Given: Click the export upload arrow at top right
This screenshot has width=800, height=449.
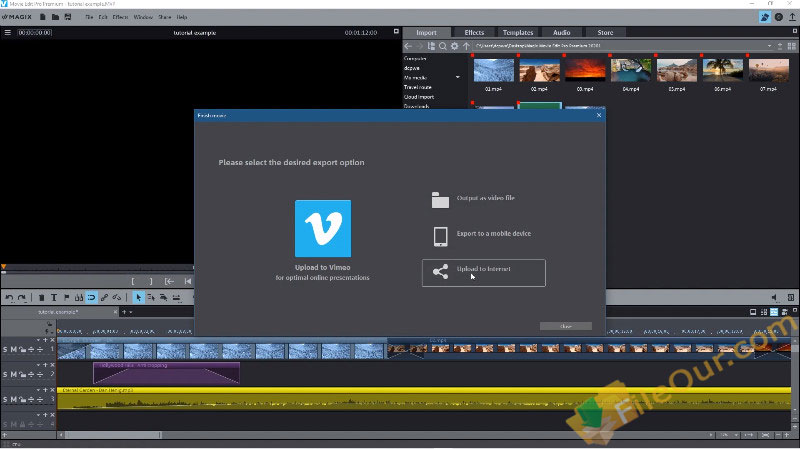Looking at the screenshot, I should 792,17.
